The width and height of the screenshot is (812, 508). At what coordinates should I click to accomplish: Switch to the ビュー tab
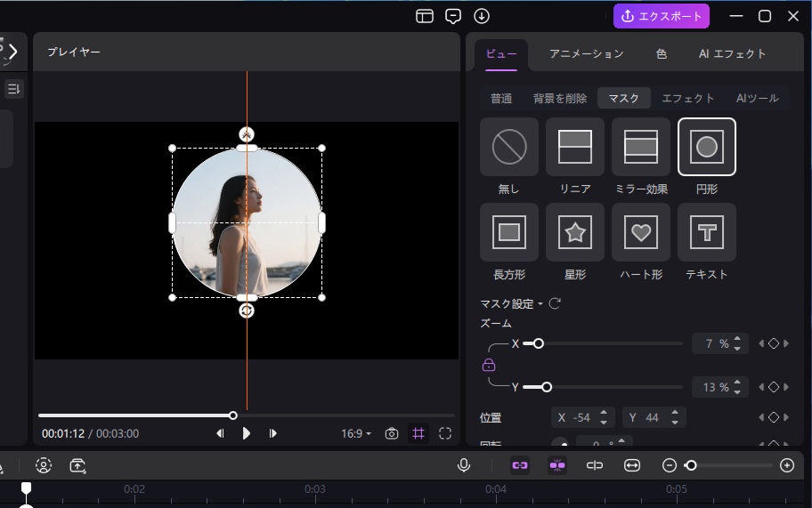(500, 53)
